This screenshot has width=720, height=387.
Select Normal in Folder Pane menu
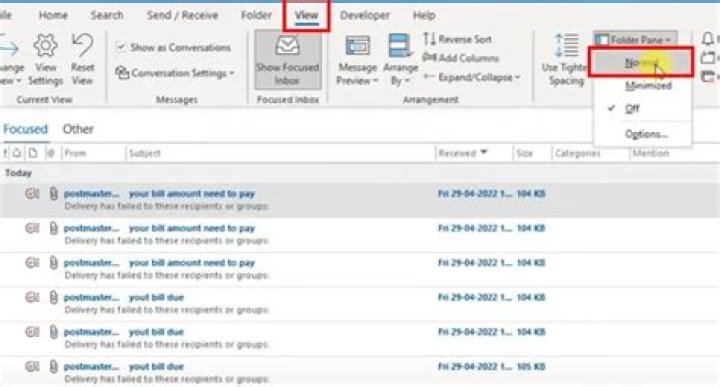pyautogui.click(x=641, y=62)
